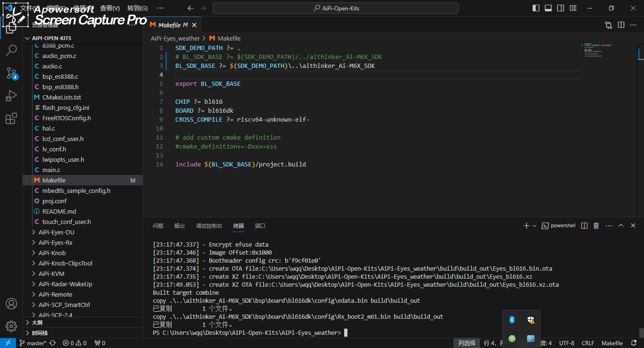
Task: Open the Search view in activity bar
Action: pos(11,50)
